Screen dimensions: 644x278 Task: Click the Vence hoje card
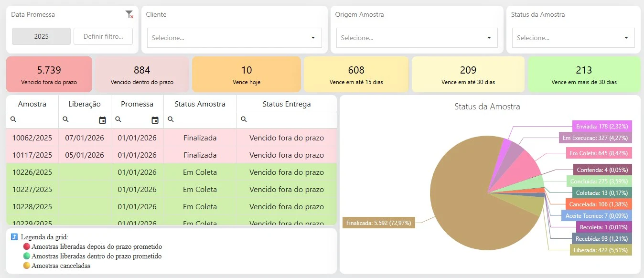[247, 74]
